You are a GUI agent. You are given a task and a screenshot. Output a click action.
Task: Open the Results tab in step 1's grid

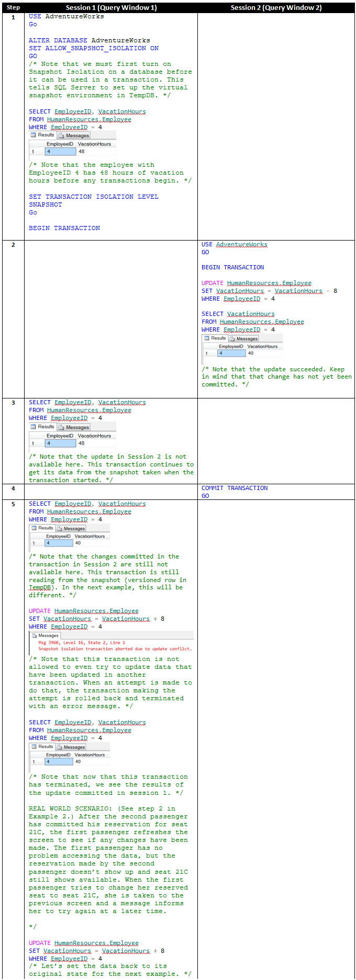(x=42, y=135)
